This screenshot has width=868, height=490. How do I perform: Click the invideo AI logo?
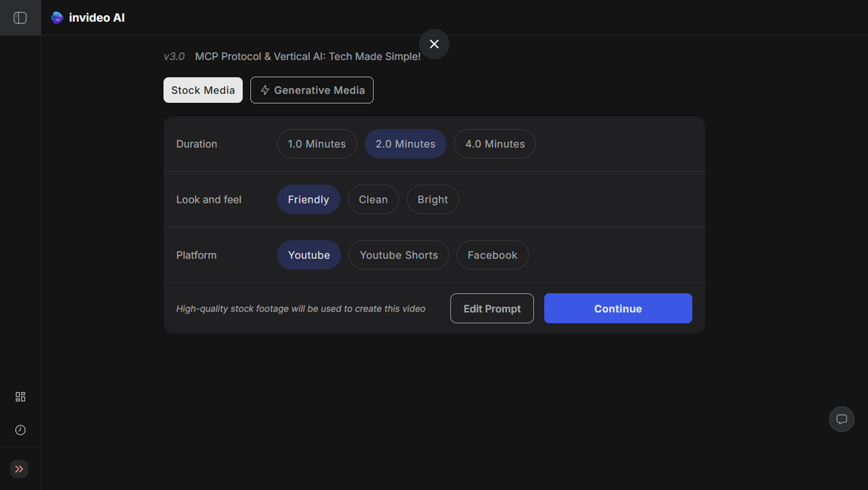(x=88, y=17)
